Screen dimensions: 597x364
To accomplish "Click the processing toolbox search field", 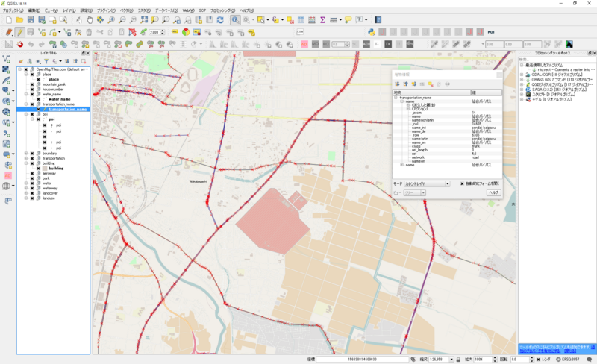I will click(557, 60).
